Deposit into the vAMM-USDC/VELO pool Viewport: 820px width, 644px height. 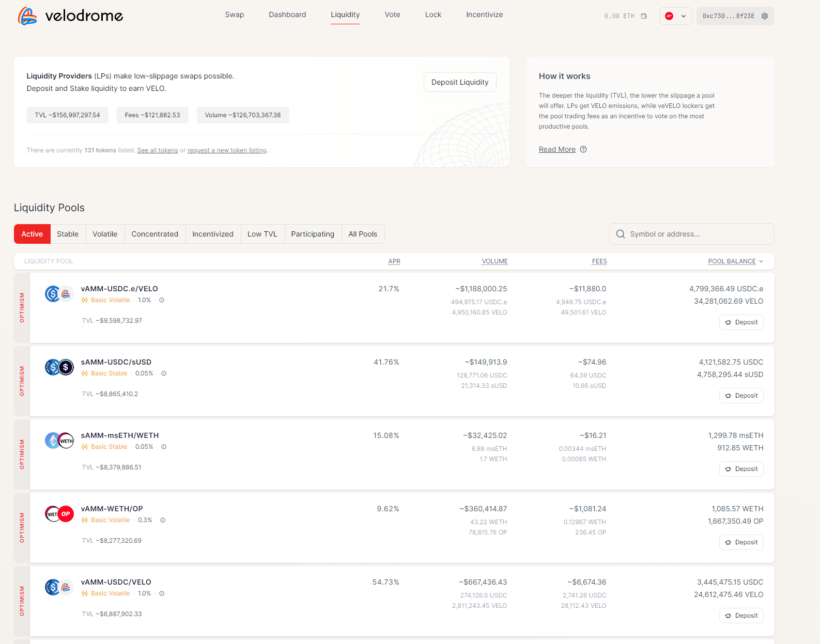coord(741,616)
